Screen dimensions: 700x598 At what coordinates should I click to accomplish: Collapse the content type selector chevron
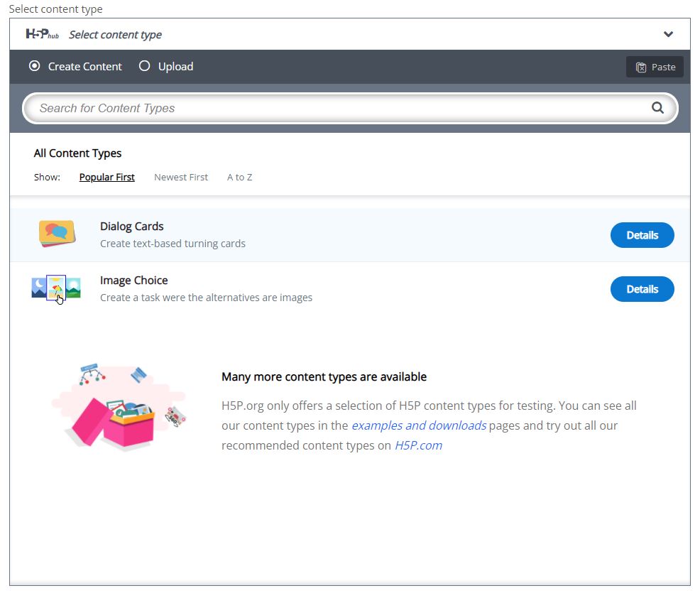(x=668, y=34)
